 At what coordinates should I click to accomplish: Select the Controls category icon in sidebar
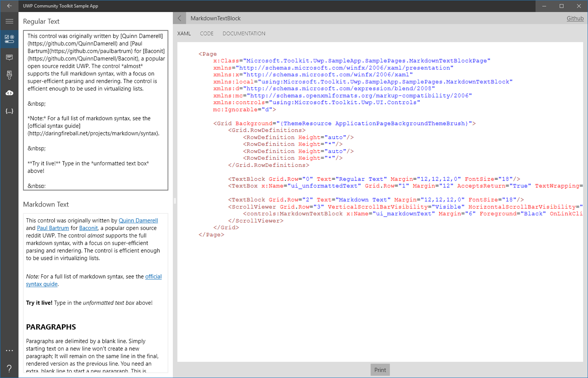9,39
